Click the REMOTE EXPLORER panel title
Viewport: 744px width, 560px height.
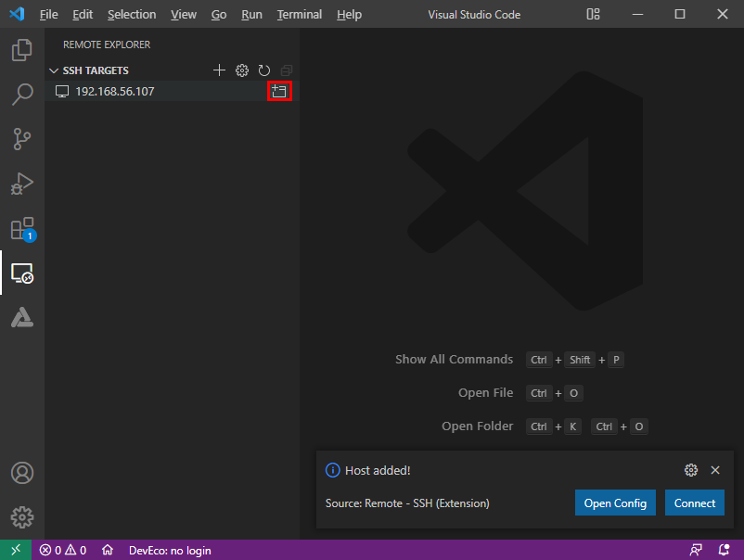tap(107, 45)
